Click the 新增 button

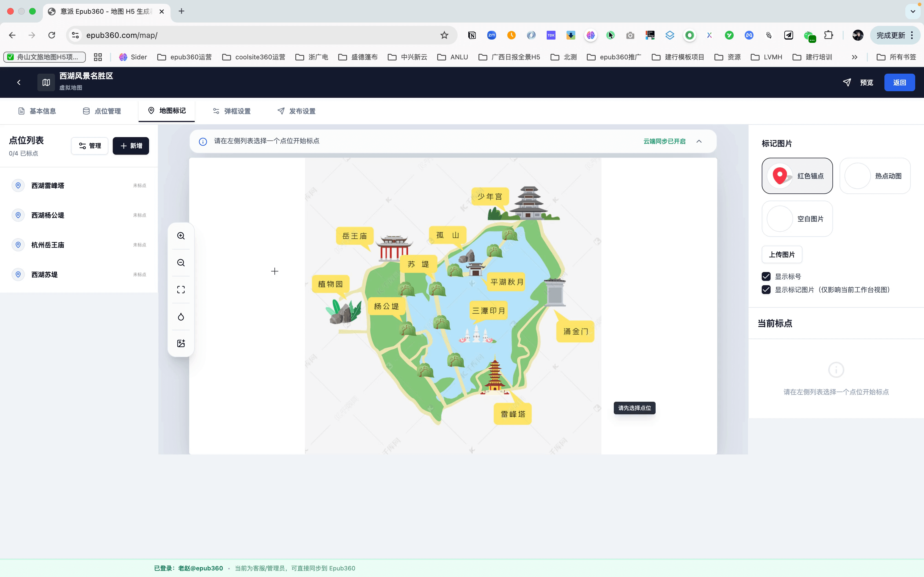pos(131,146)
